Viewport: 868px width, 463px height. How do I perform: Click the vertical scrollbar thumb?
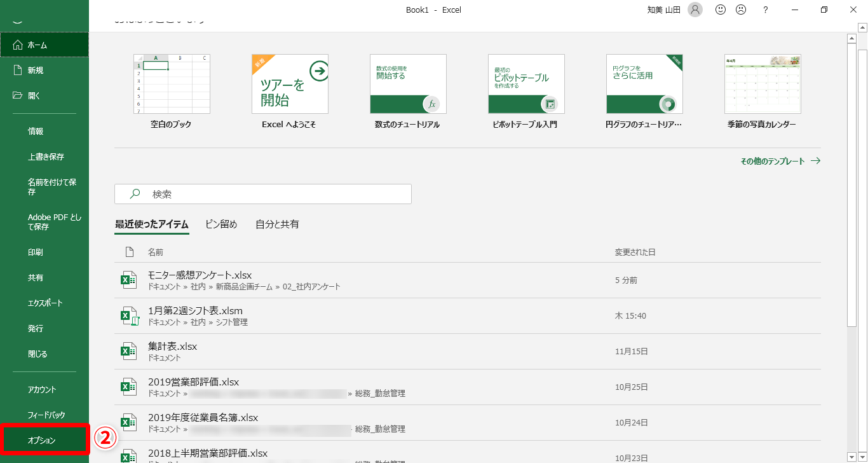point(853,185)
